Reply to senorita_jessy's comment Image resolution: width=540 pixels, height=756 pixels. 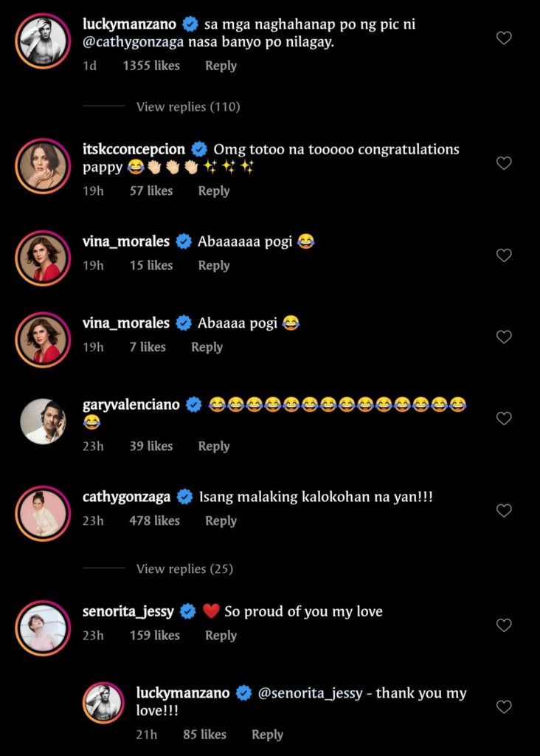pyautogui.click(x=221, y=635)
